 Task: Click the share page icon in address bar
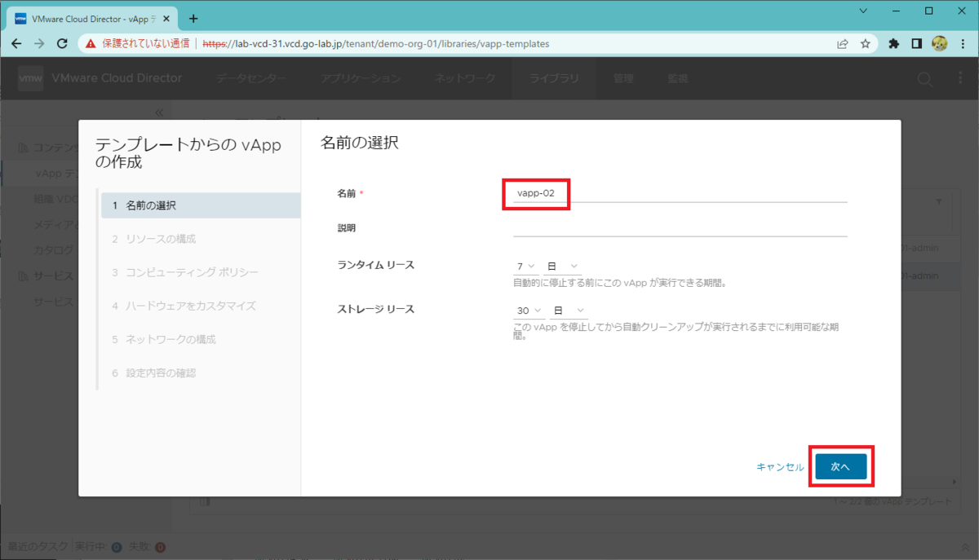(843, 44)
